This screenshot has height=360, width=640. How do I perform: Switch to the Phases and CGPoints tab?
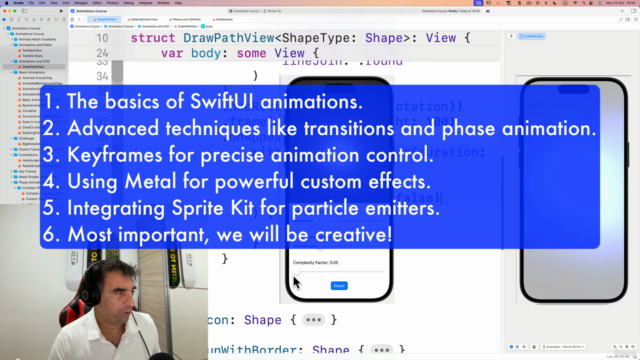[186, 19]
